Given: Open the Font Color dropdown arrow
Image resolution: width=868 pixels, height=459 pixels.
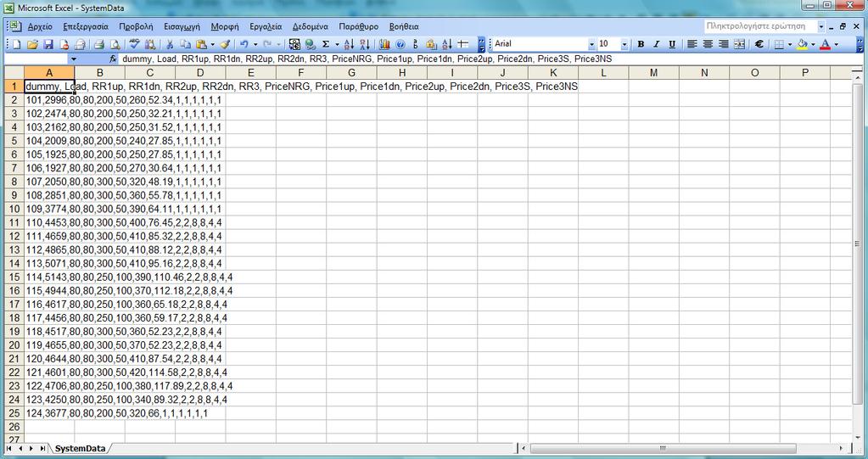Looking at the screenshot, I should [x=836, y=44].
